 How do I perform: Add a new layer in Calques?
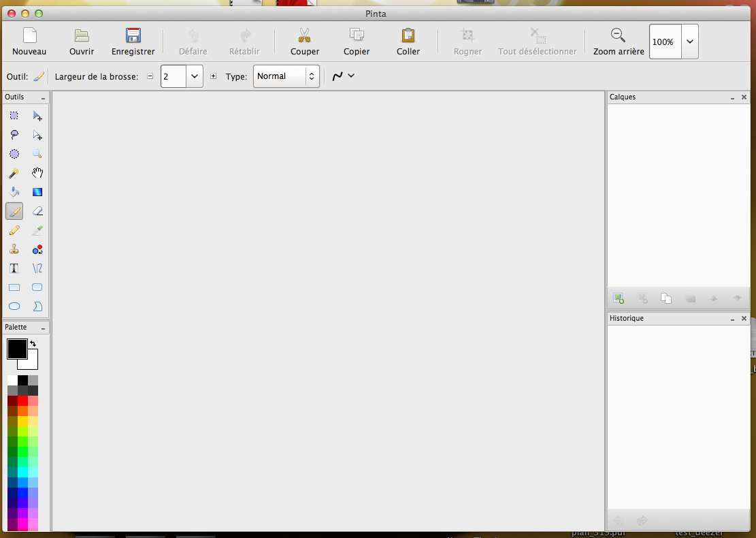pyautogui.click(x=619, y=298)
